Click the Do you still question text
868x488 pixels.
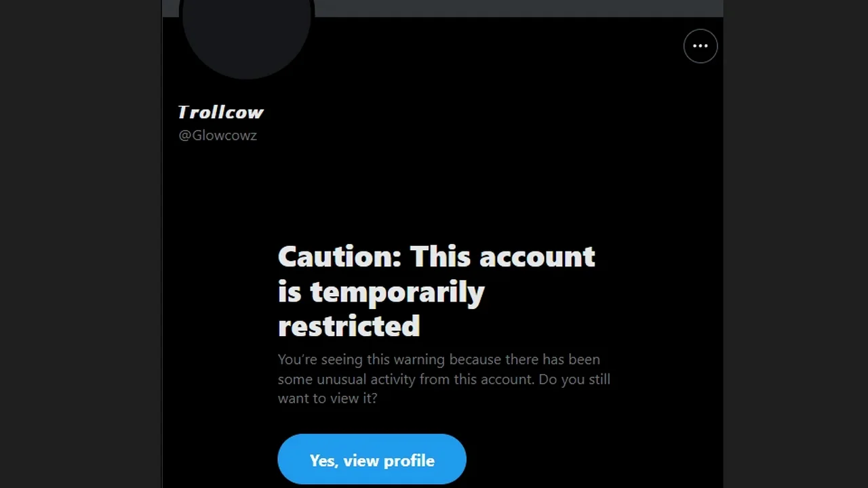(574, 379)
